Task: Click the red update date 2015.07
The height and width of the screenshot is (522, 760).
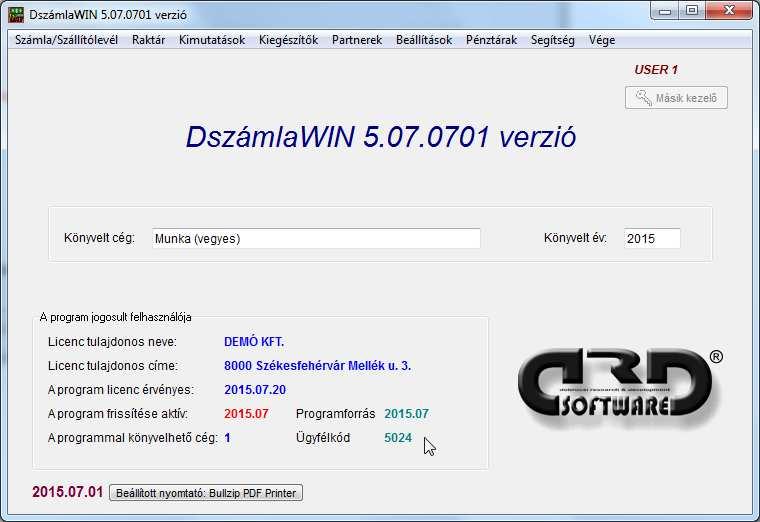Action: (246, 413)
